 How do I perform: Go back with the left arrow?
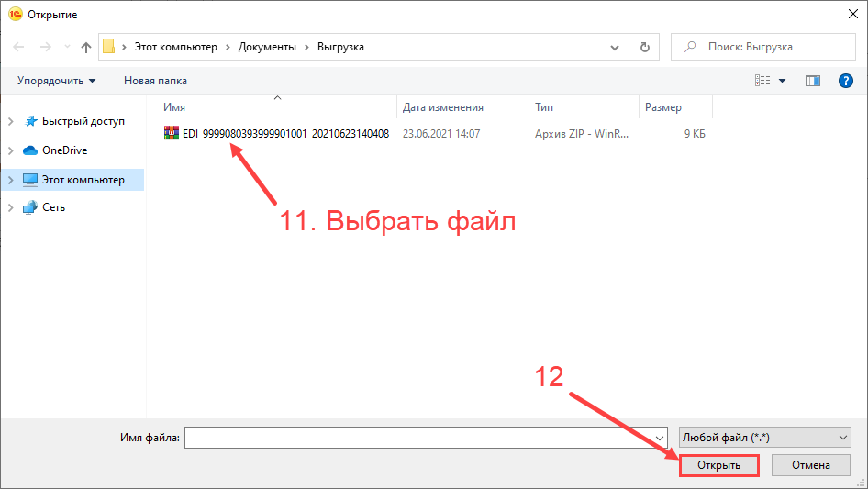18,47
